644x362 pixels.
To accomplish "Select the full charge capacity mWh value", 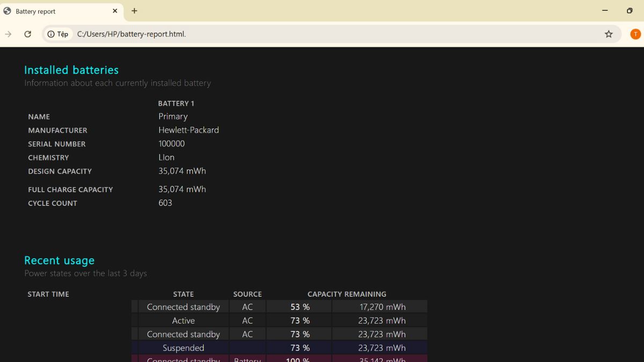I will click(182, 189).
